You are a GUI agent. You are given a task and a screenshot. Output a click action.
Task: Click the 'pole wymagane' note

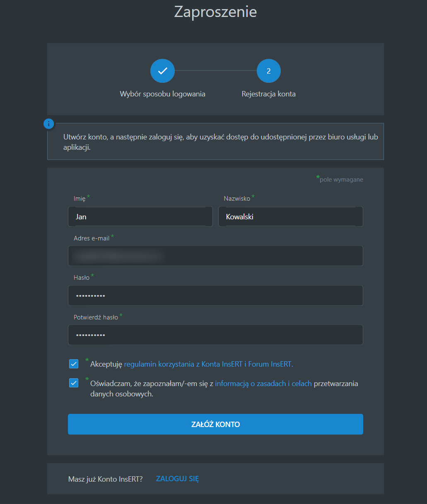click(341, 180)
